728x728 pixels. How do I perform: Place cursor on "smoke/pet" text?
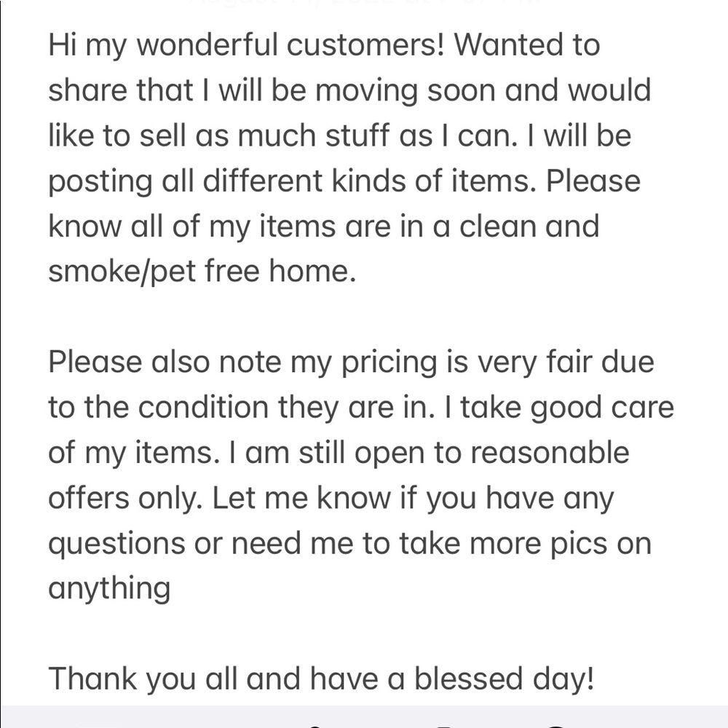(x=122, y=272)
